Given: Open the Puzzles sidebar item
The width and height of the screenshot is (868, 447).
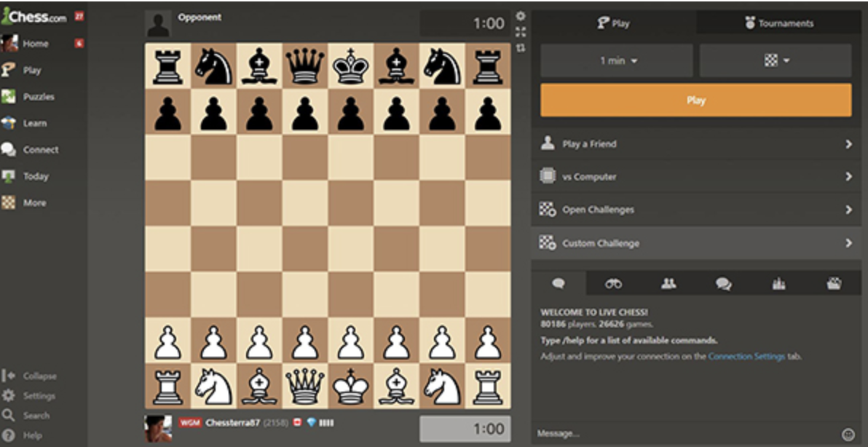Looking at the screenshot, I should tap(38, 97).
